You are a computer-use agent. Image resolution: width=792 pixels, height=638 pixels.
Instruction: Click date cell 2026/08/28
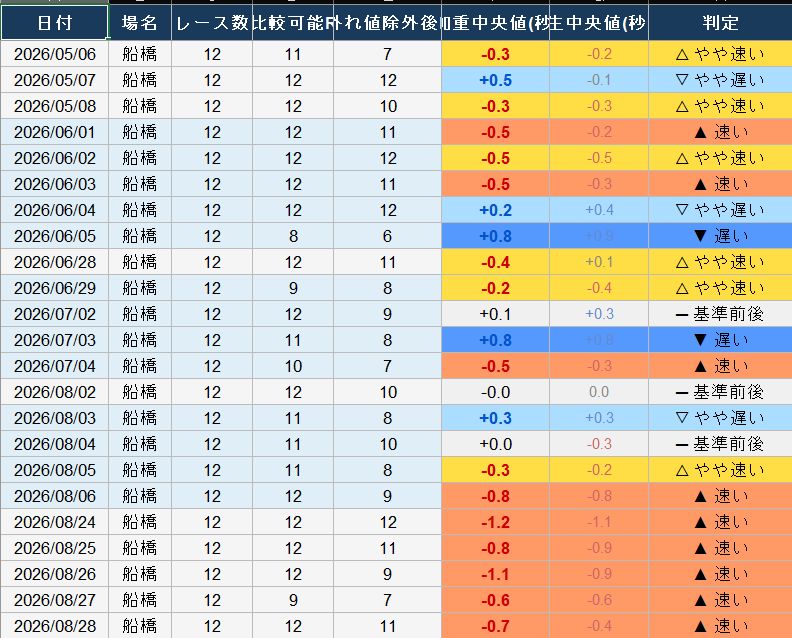[55, 626]
